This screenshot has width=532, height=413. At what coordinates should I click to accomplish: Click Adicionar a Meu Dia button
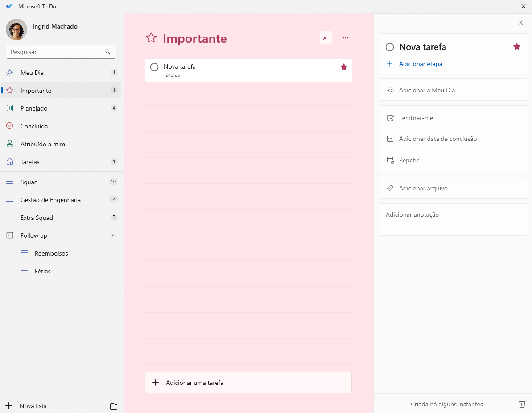[427, 90]
